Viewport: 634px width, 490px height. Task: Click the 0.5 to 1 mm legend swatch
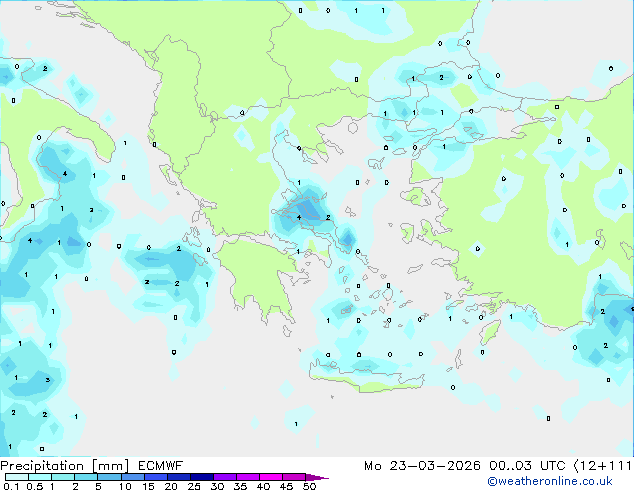[x=40, y=477]
